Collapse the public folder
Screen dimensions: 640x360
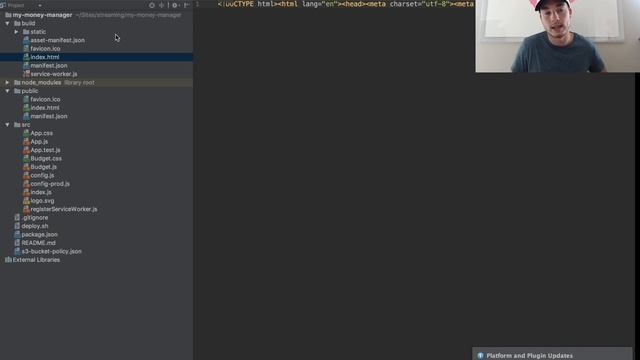[7, 91]
